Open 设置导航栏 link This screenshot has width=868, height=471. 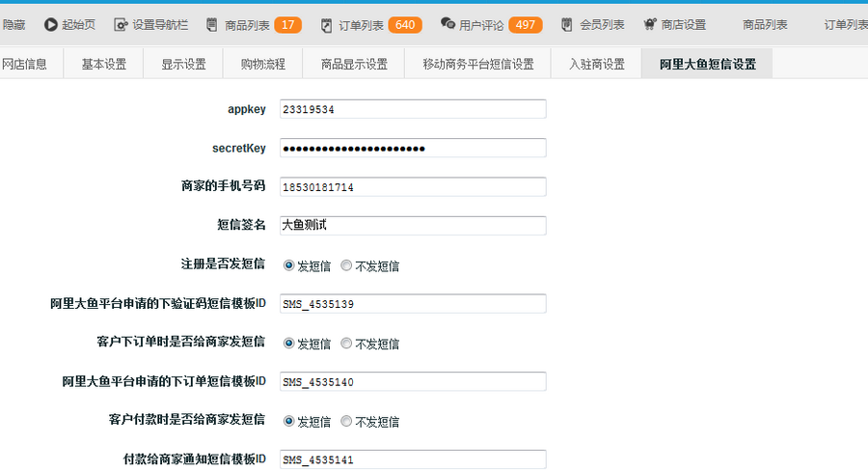[160, 25]
